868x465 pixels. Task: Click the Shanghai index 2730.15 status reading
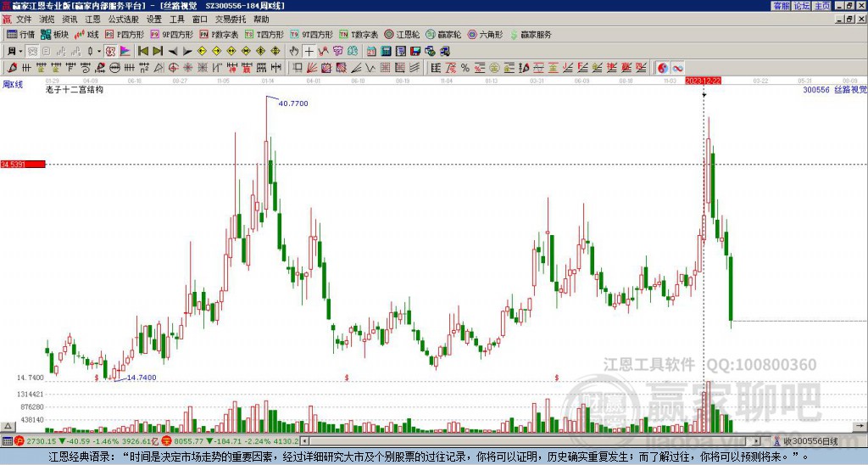pos(41,441)
